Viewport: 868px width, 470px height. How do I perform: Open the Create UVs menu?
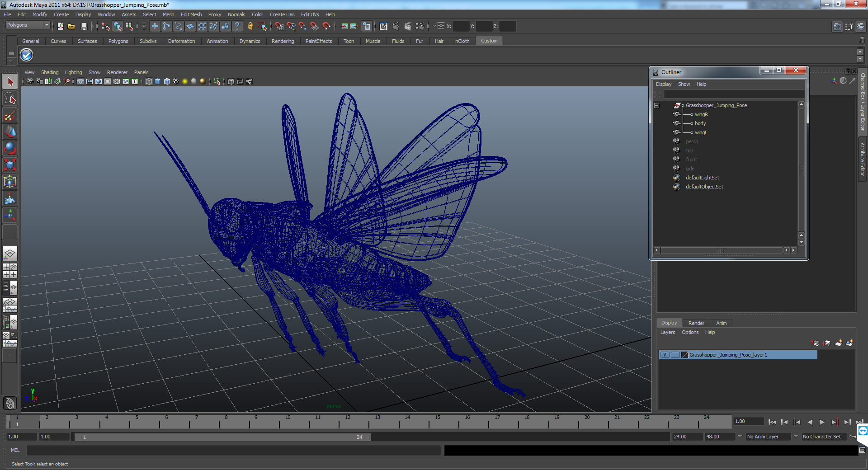tap(282, 14)
